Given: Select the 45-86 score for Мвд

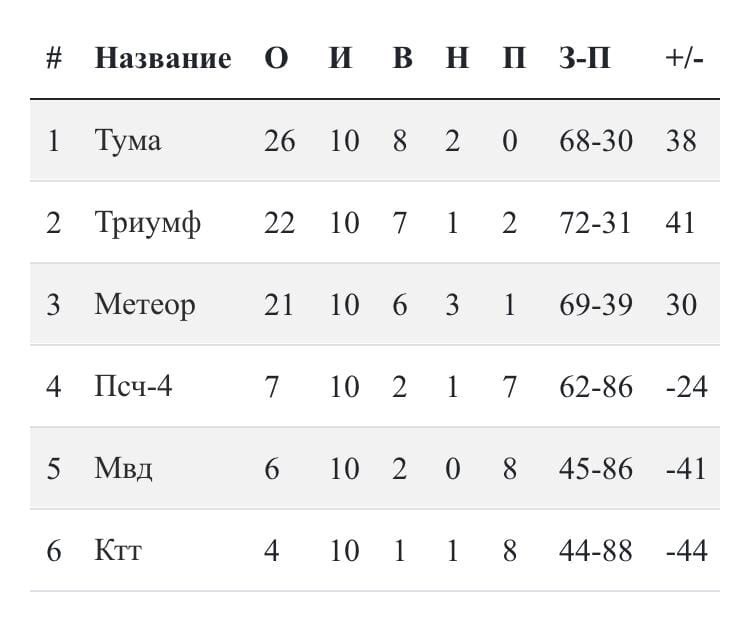Looking at the screenshot, I should tap(596, 468).
